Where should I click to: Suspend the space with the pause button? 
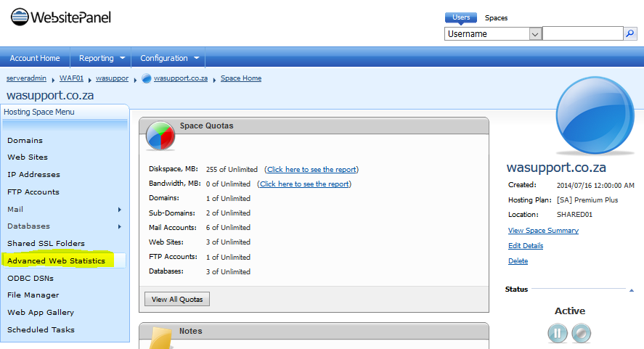pyautogui.click(x=558, y=333)
